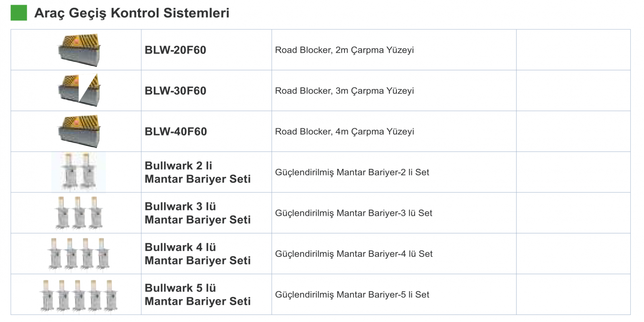Select the BLW-20F60 model name
The width and height of the screenshot is (644, 322).
(175, 50)
